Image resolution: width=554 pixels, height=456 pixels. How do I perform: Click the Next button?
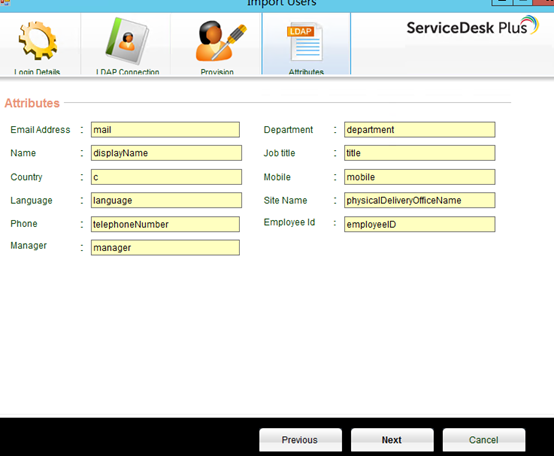point(392,440)
